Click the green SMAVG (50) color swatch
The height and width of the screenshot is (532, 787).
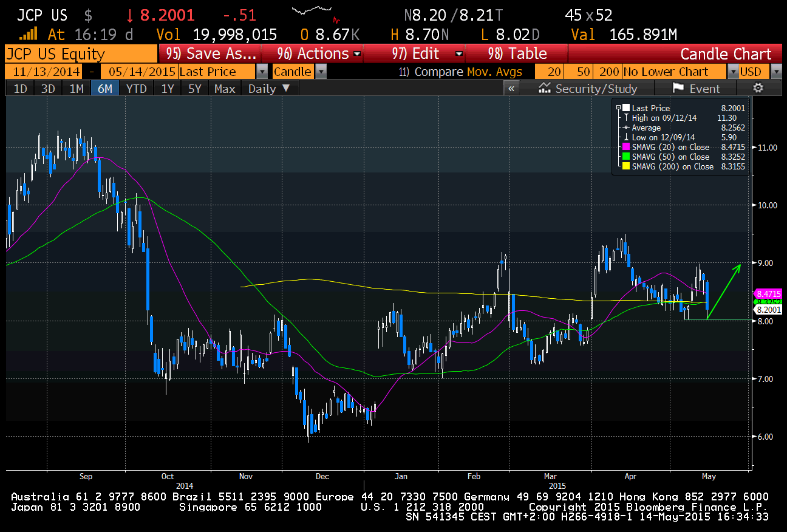[625, 157]
